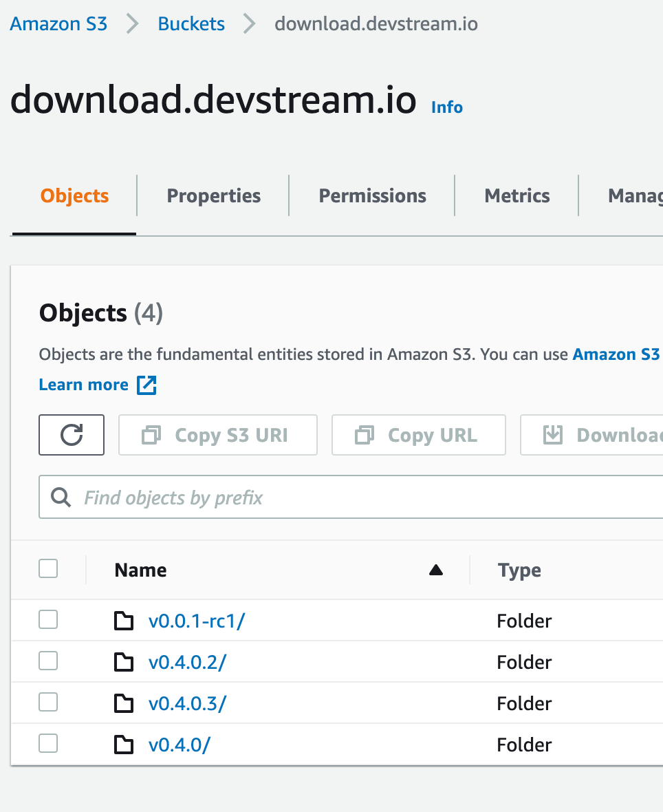Click the Folder type cell for v0.4.0.2/
The width and height of the screenshot is (663, 812).
pyautogui.click(x=524, y=663)
